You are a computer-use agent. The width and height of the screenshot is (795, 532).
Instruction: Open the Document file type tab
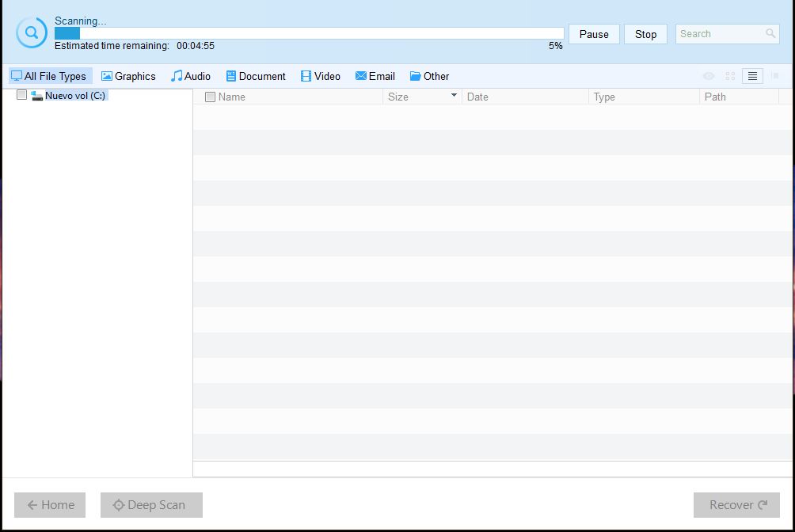tap(255, 76)
